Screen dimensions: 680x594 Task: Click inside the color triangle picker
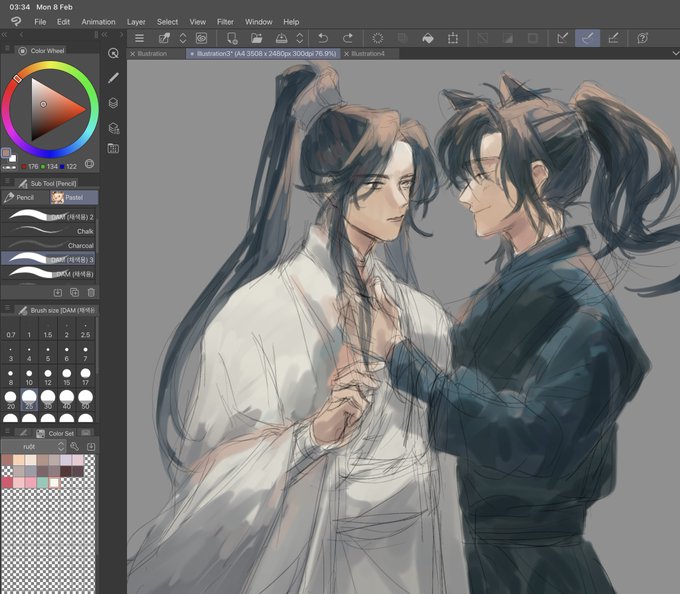click(50, 110)
